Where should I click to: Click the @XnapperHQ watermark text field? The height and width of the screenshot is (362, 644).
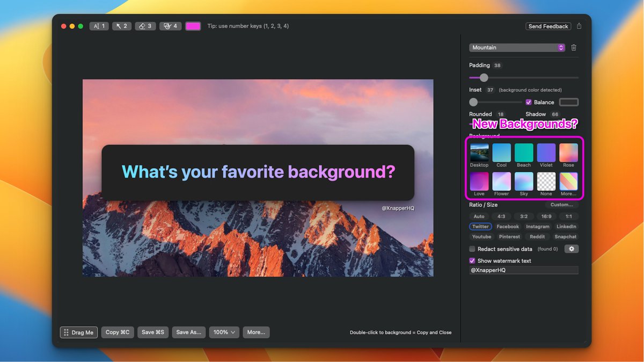pos(524,270)
